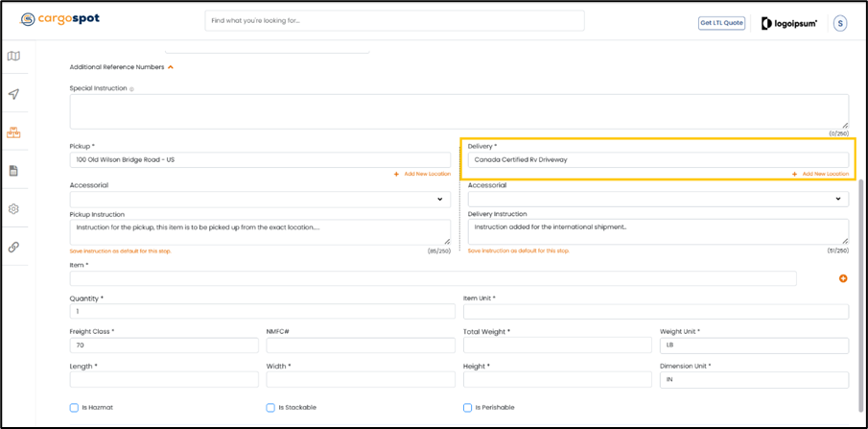
Task: Open the shipments box icon in sidebar
Action: click(x=13, y=132)
